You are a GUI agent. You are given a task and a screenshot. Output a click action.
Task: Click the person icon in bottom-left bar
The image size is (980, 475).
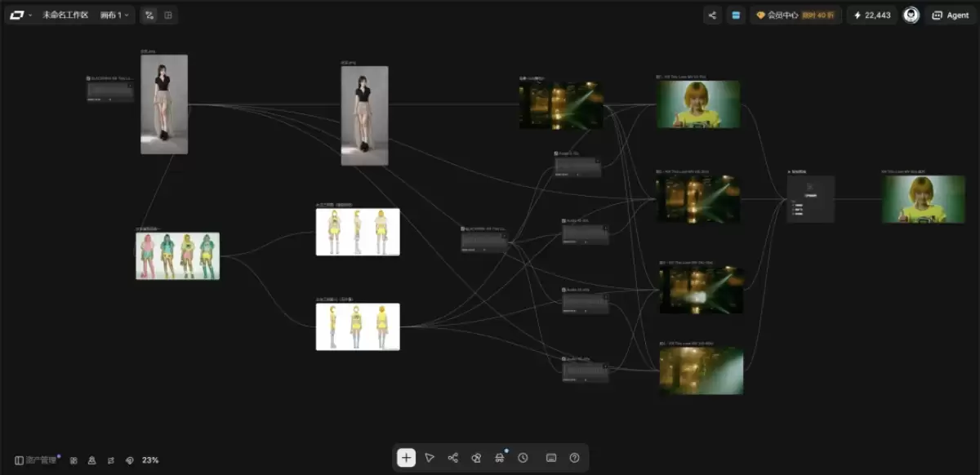[x=91, y=460]
